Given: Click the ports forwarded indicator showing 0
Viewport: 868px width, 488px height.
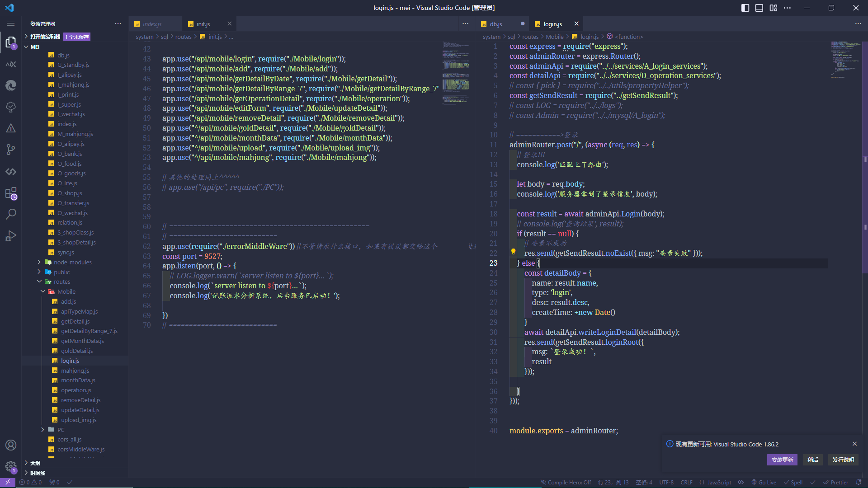Looking at the screenshot, I should 55,482.
